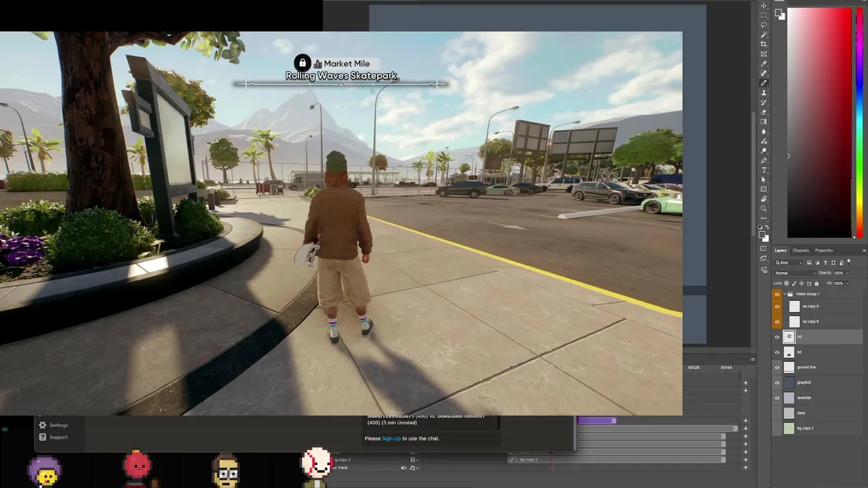Select the Path Selection tool
This screenshot has height=488, width=868.
(764, 180)
